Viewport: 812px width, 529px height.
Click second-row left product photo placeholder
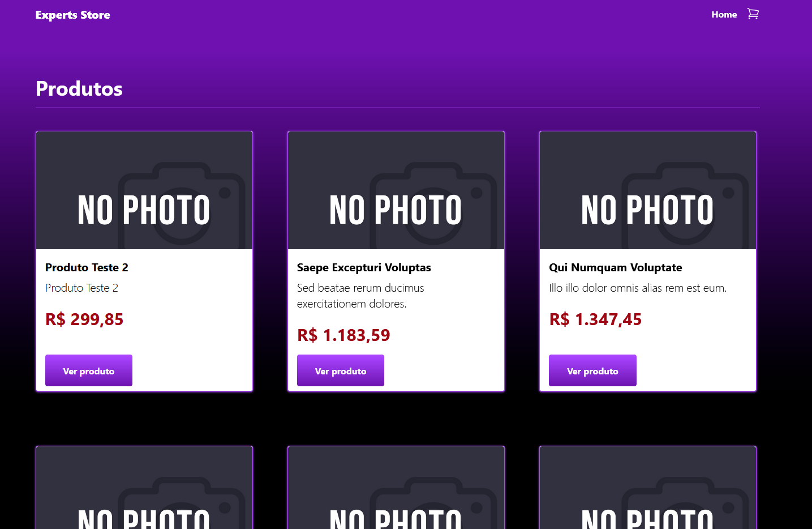click(x=144, y=488)
